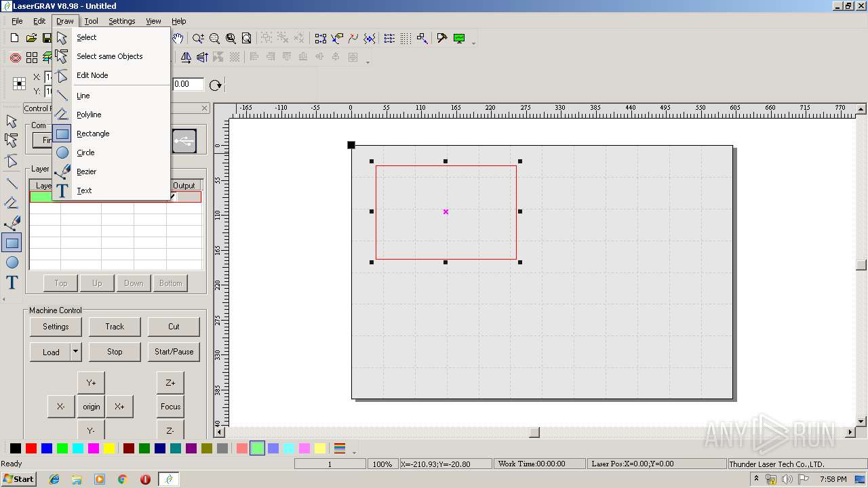Click the New file icon
Viewport: 868px width, 488px height.
[14, 39]
